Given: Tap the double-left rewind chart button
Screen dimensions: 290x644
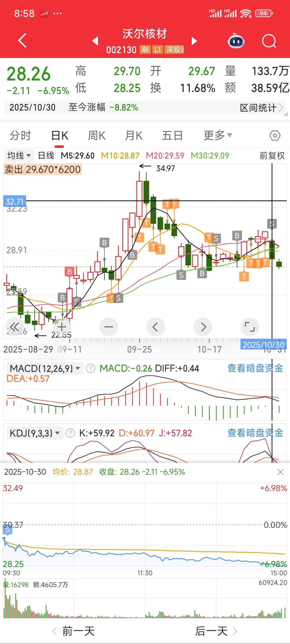Looking at the screenshot, I should 15,327.
